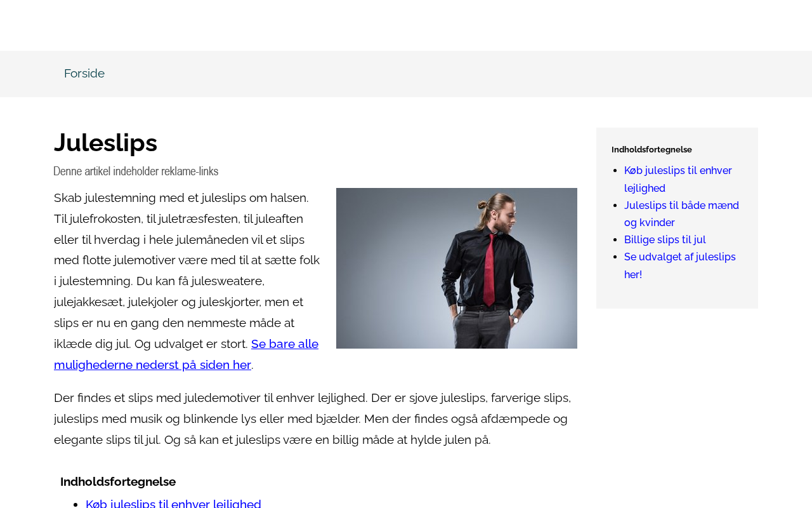This screenshot has width=812, height=508.
Task: Select sidebar link 'Billige slips til jul'
Action: click(x=665, y=239)
